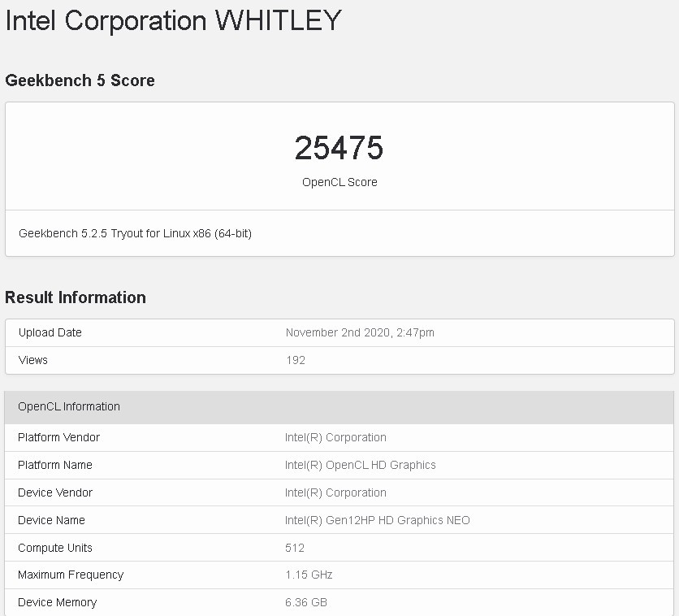Click the OpenCL Score label

[339, 182]
